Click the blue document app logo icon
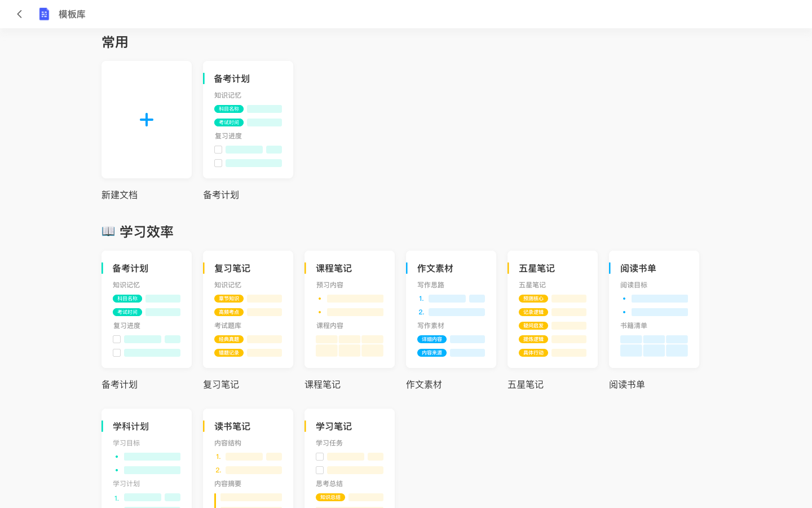The image size is (812, 508). coord(44,14)
